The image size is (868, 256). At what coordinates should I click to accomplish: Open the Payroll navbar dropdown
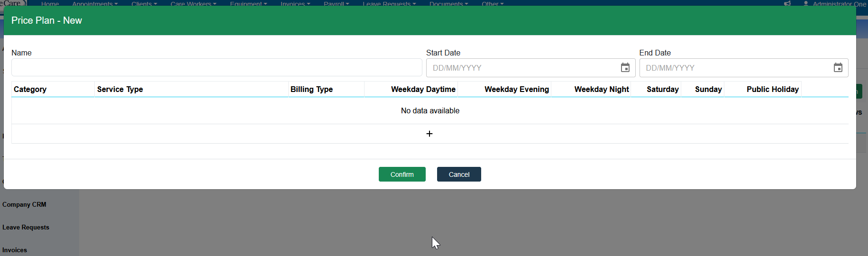point(336,3)
